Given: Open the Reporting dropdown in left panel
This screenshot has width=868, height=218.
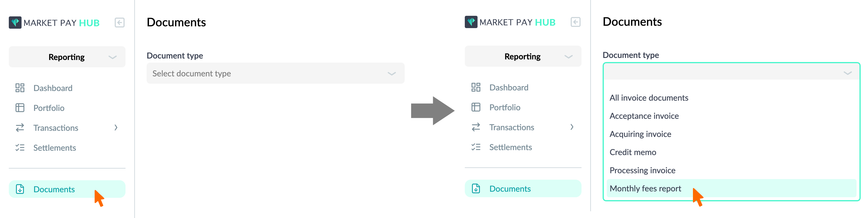Looking at the screenshot, I should pos(67,57).
